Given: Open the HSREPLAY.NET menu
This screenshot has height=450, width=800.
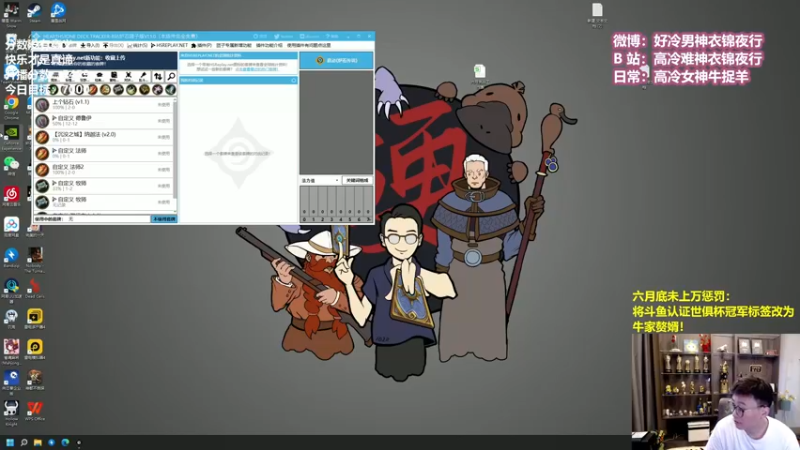Looking at the screenshot, I should pos(170,45).
